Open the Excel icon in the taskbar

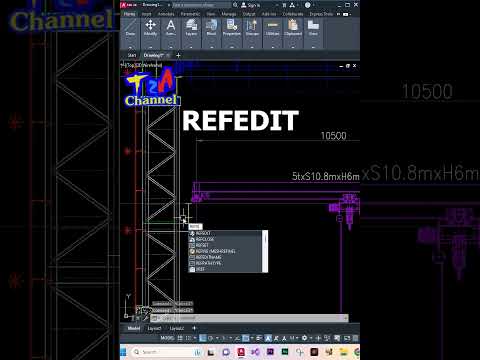285,352
